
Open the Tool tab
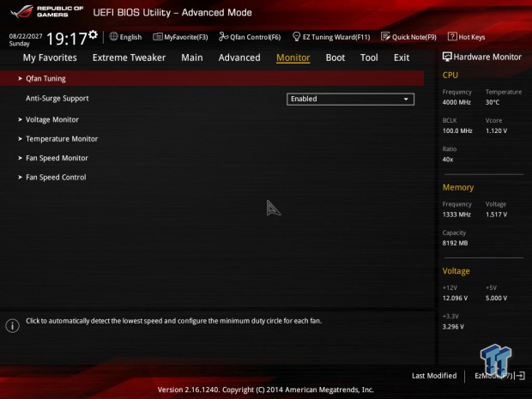point(369,57)
